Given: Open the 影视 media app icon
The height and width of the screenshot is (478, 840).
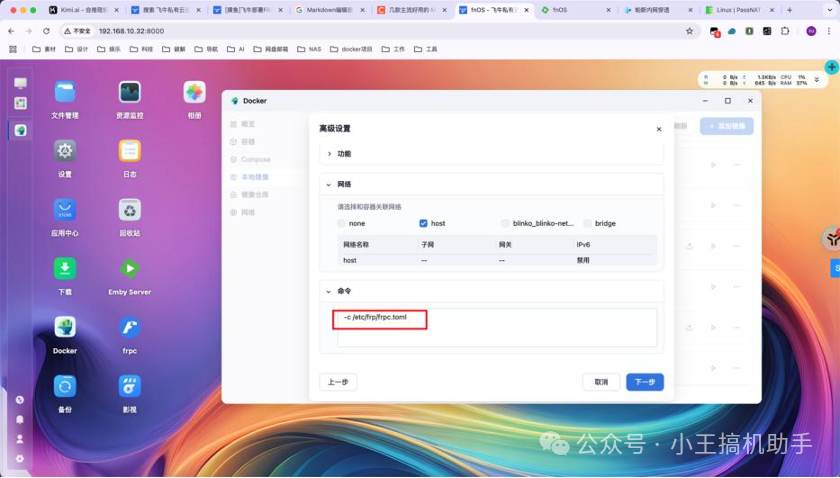Looking at the screenshot, I should (129, 386).
